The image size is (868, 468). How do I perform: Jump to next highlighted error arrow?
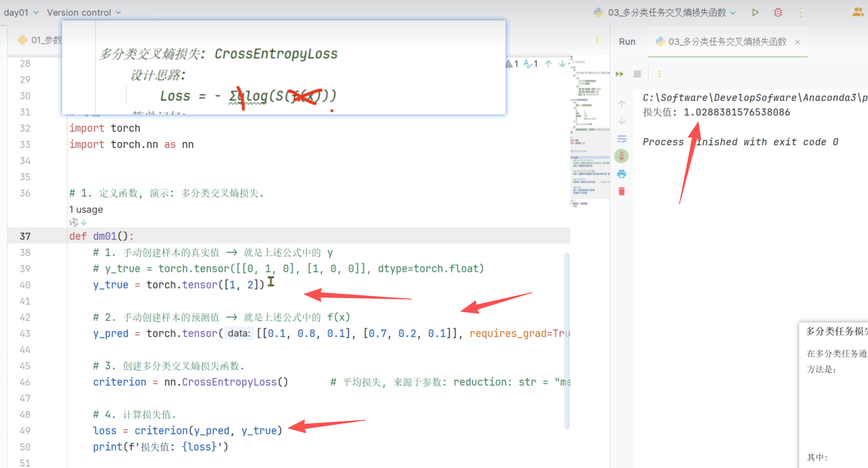point(562,64)
